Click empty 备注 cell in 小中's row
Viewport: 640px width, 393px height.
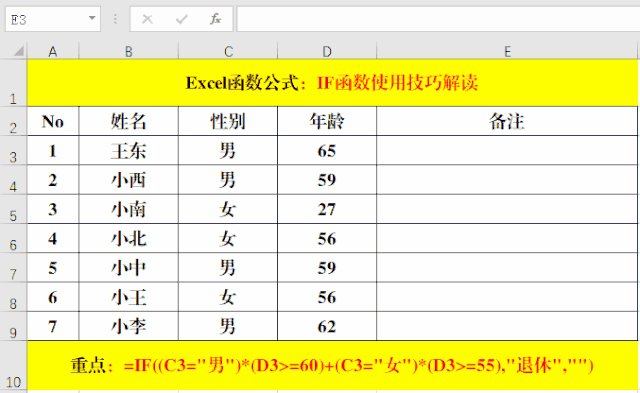507,268
